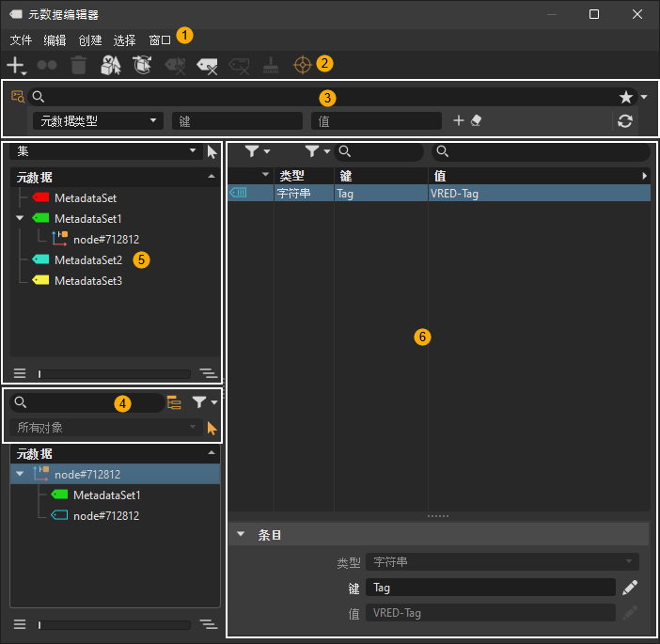Open the 文件 menu
Viewport: 660px width, 644px height.
pyautogui.click(x=21, y=40)
